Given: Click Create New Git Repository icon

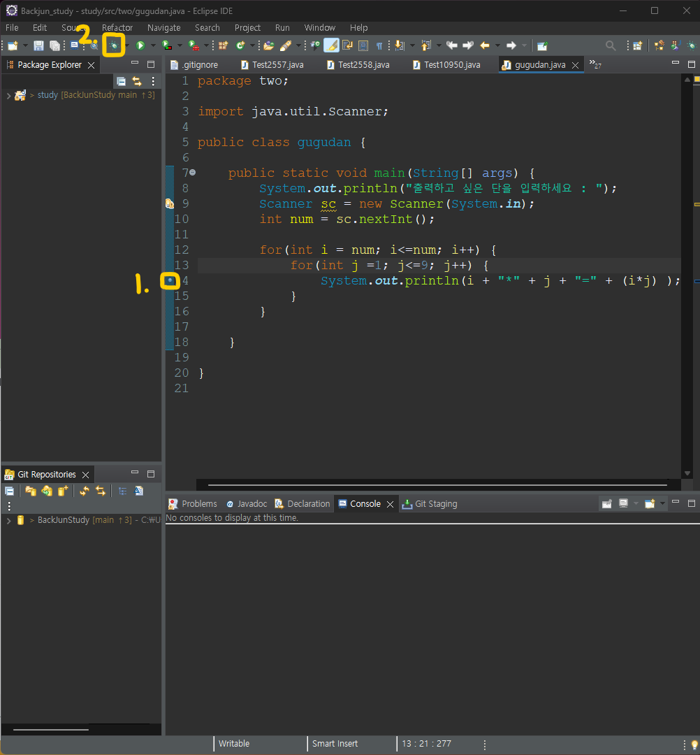Looking at the screenshot, I should coord(63,491).
